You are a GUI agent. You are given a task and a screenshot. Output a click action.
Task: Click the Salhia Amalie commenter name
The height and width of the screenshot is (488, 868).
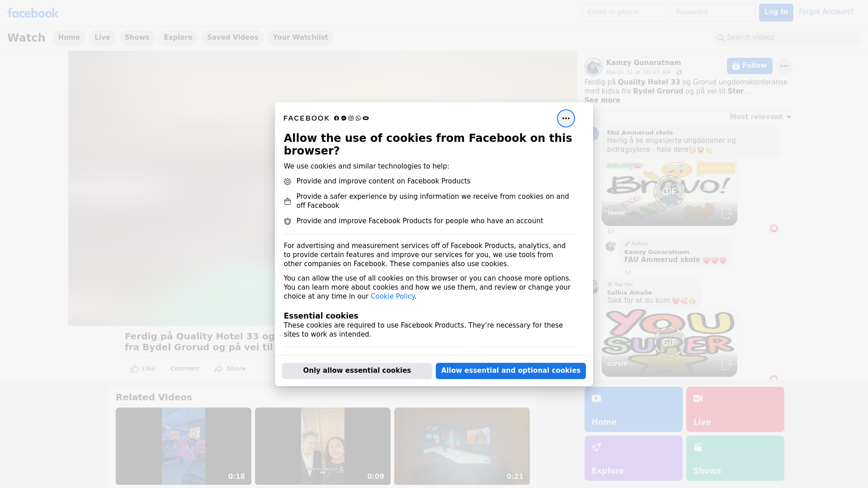[x=629, y=292]
